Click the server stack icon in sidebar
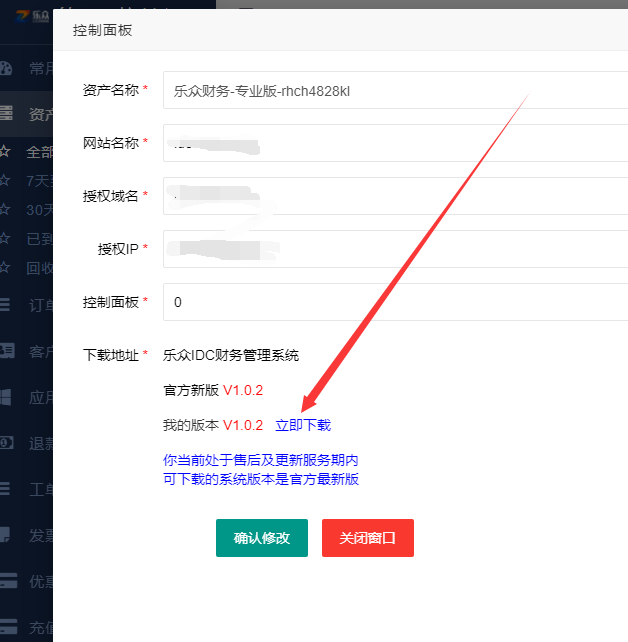The height and width of the screenshot is (642, 628). (x=6, y=113)
